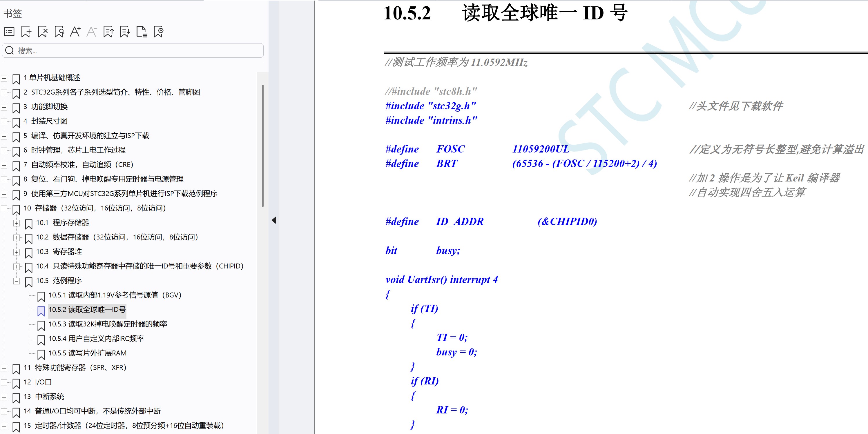Click the move bookmark up icon
The height and width of the screenshot is (434, 868).
click(108, 32)
